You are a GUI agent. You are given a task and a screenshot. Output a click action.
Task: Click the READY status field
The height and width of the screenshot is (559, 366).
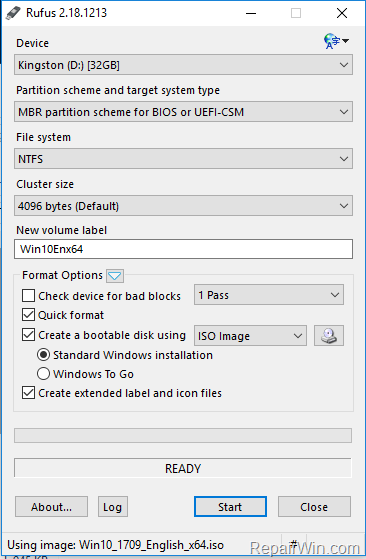(x=183, y=468)
